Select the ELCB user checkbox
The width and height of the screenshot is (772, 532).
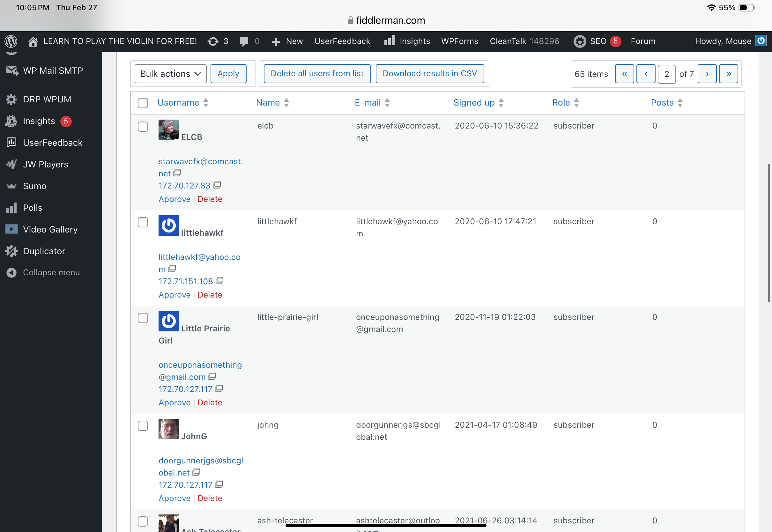click(x=143, y=127)
